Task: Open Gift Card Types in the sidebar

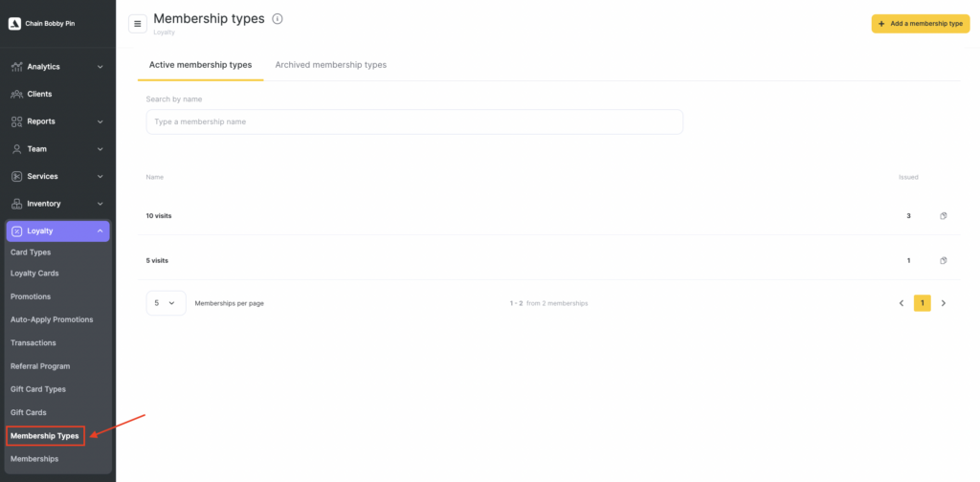Action: pyautogui.click(x=38, y=389)
